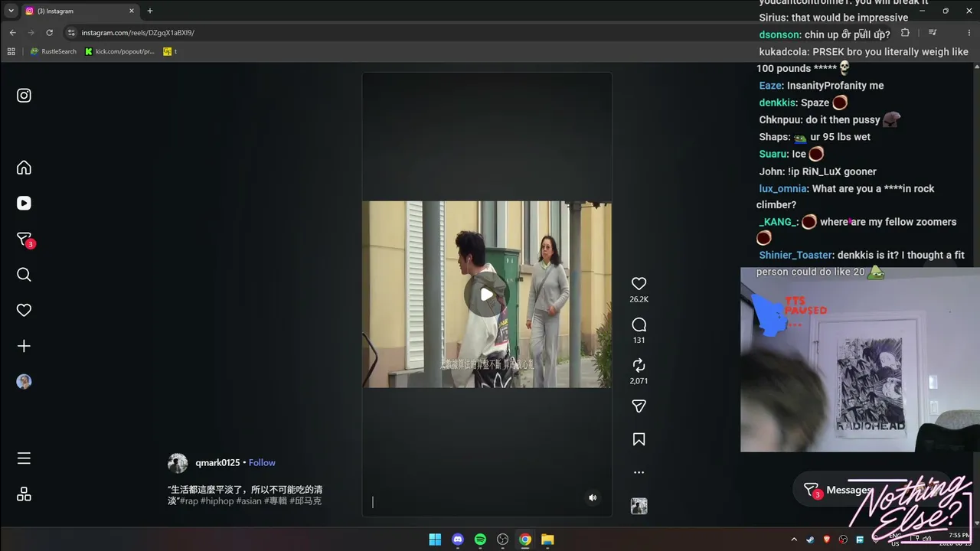Go to Home in Instagram sidebar
The width and height of the screenshot is (980, 551).
tap(24, 168)
